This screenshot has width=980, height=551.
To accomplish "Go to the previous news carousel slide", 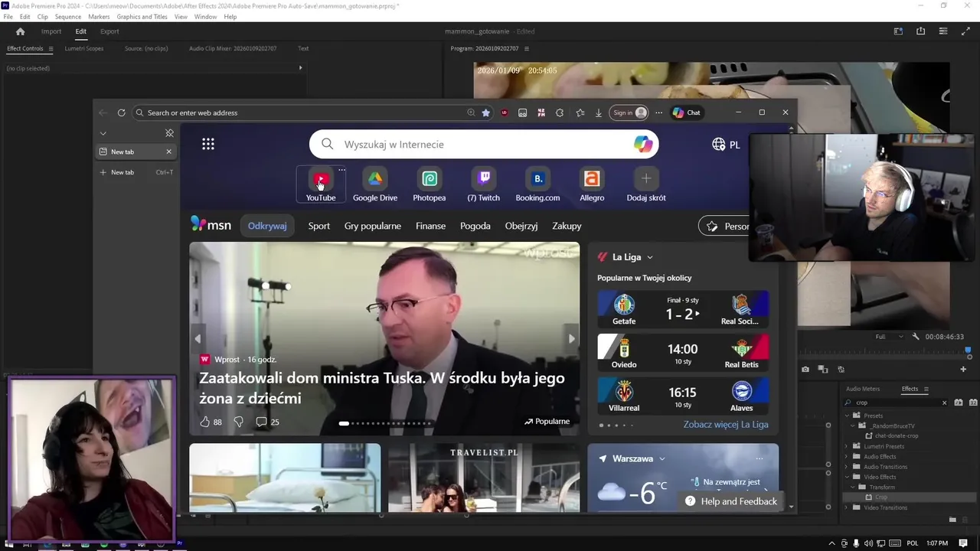I will (198, 338).
